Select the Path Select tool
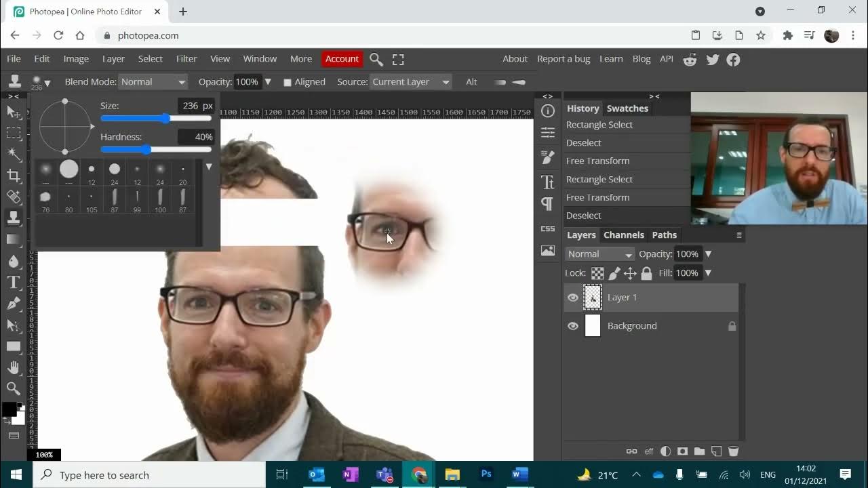 (x=14, y=325)
